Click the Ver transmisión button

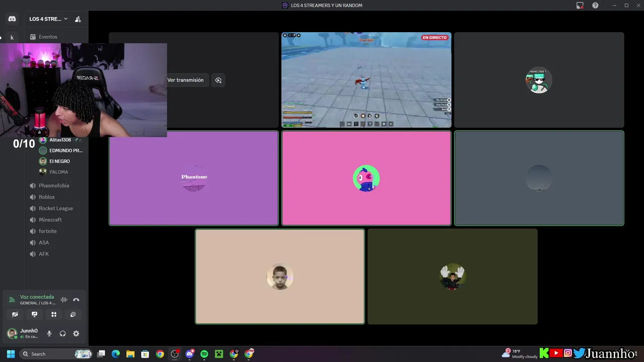pos(185,80)
